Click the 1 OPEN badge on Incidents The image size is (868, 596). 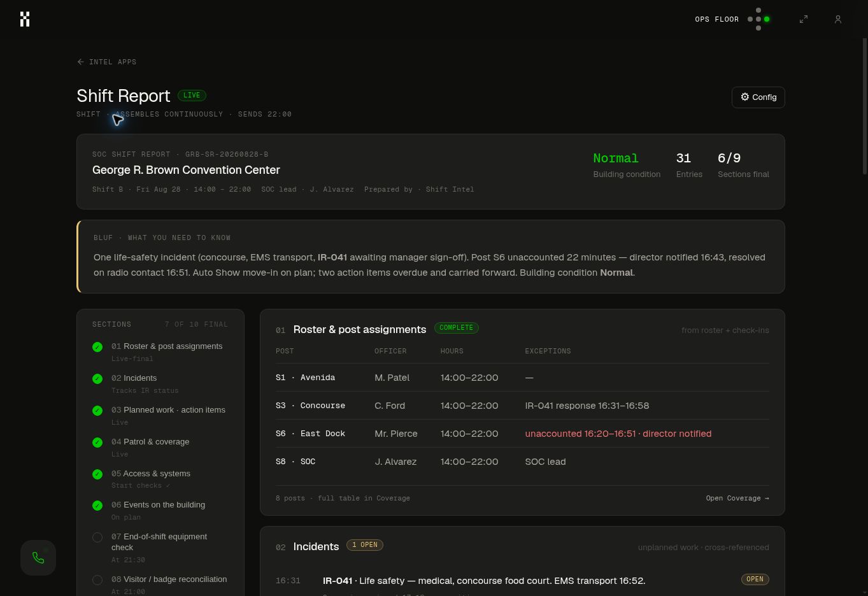tap(365, 545)
